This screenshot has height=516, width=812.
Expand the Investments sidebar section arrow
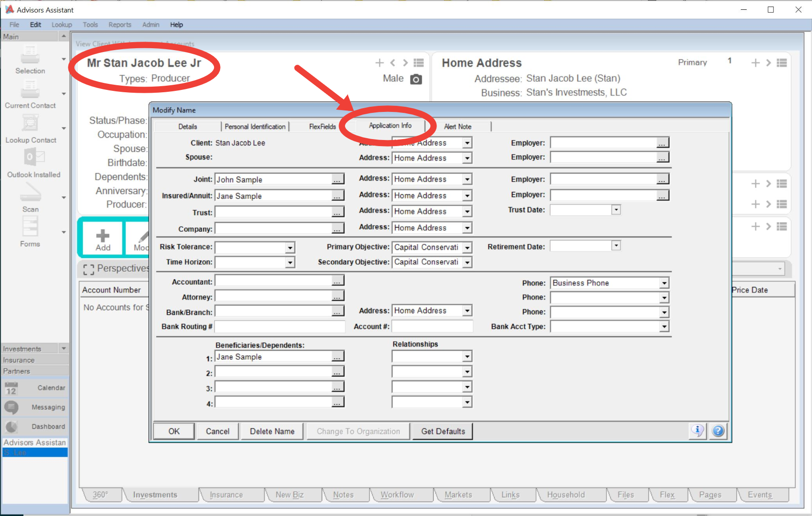[64, 348]
